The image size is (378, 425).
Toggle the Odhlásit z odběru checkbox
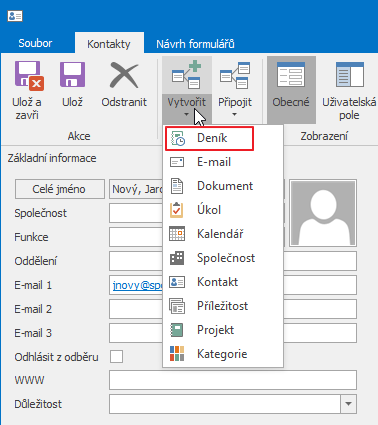(x=116, y=357)
